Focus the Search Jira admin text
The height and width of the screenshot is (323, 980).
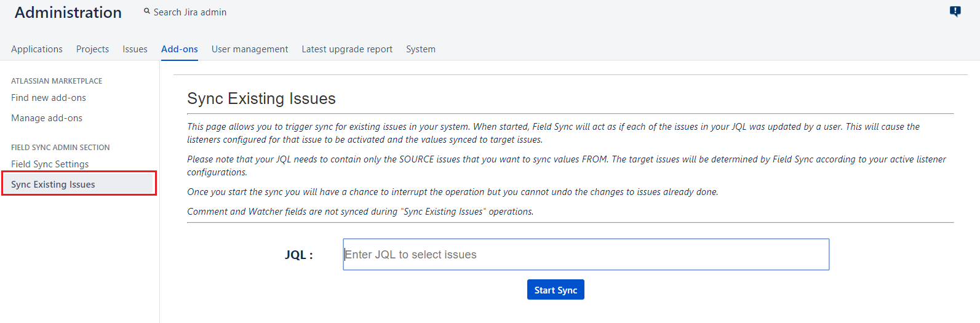(x=190, y=12)
